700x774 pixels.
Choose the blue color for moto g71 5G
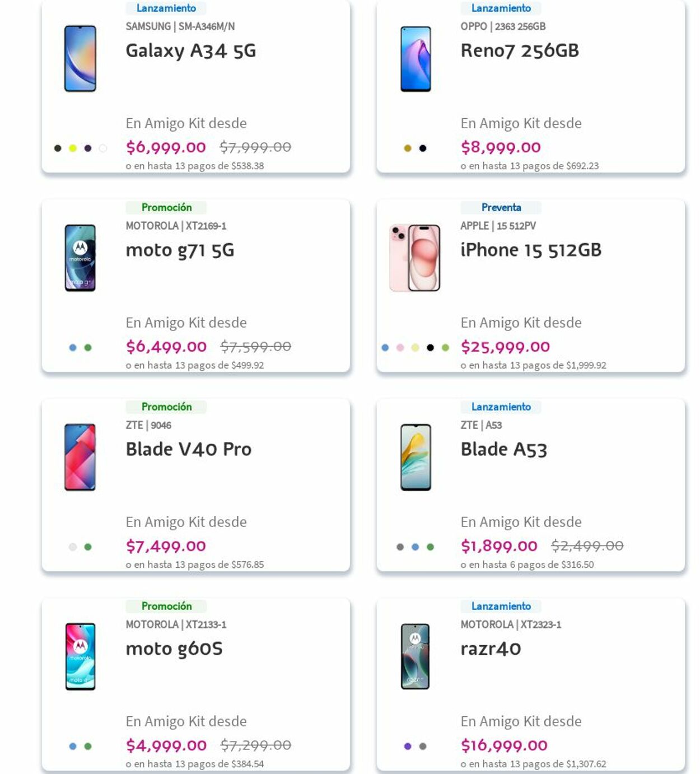coord(73,348)
